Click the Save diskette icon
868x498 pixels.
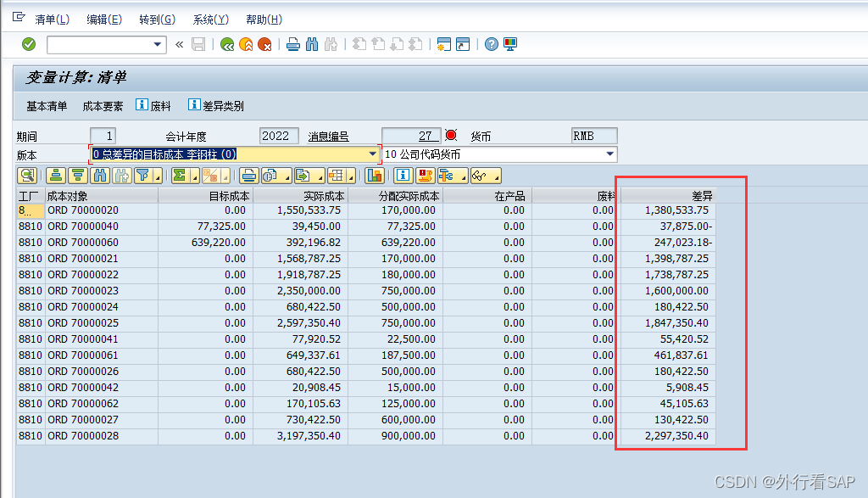coord(198,44)
